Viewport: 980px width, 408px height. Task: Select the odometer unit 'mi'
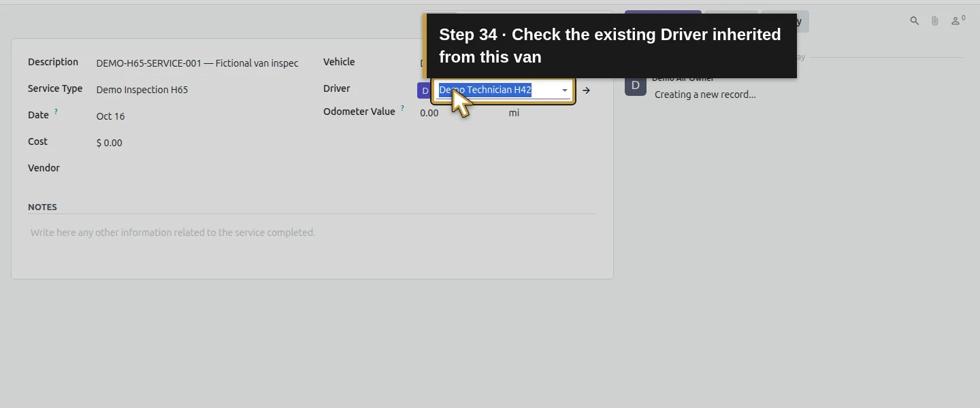click(x=514, y=113)
